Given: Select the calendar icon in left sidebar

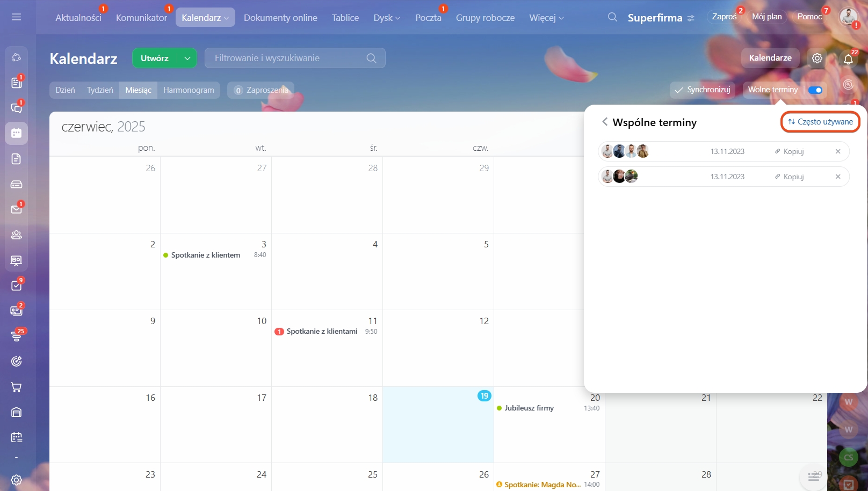Looking at the screenshot, I should (16, 133).
